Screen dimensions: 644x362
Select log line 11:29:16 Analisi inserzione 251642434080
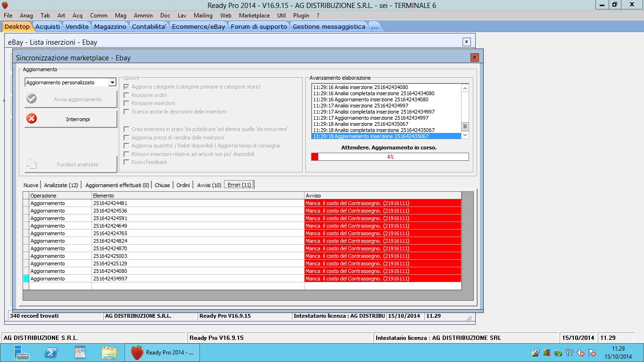click(387, 87)
